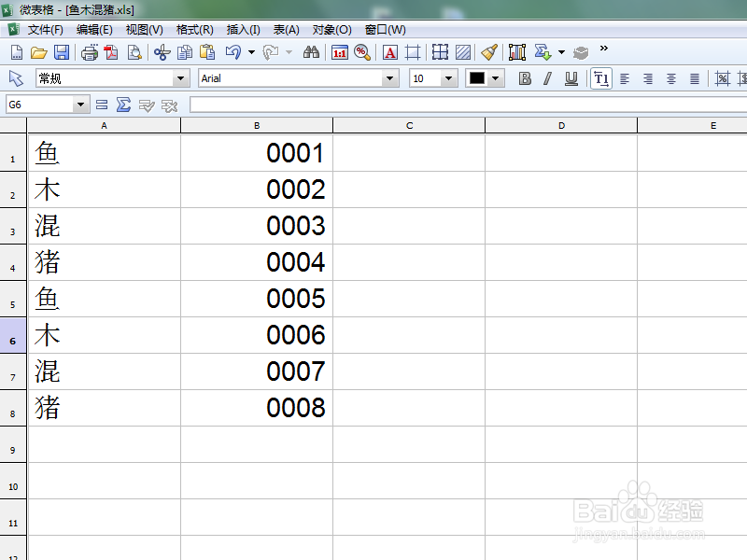Toggle the T1 text mode button

601,78
